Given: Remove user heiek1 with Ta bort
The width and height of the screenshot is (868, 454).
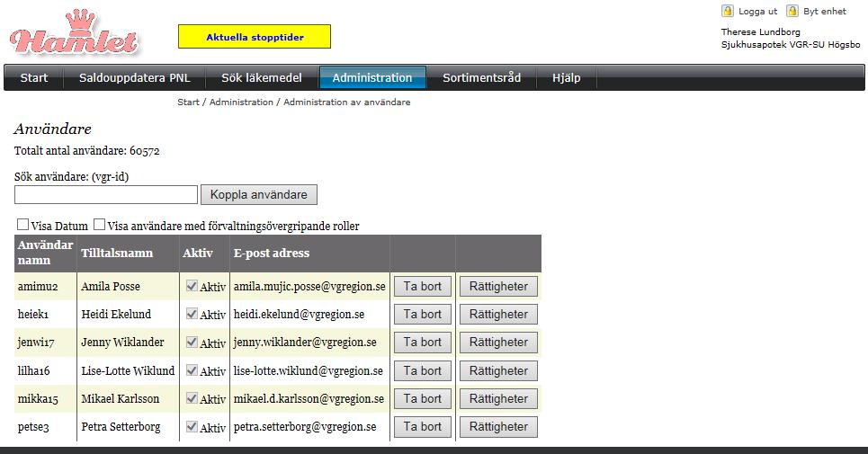Looking at the screenshot, I should tap(423, 314).
